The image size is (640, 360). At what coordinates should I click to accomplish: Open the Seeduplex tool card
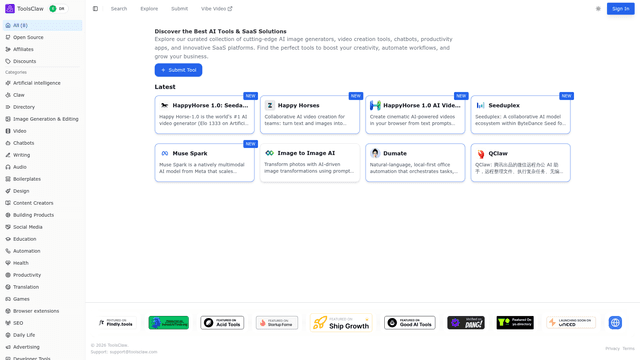click(520, 115)
